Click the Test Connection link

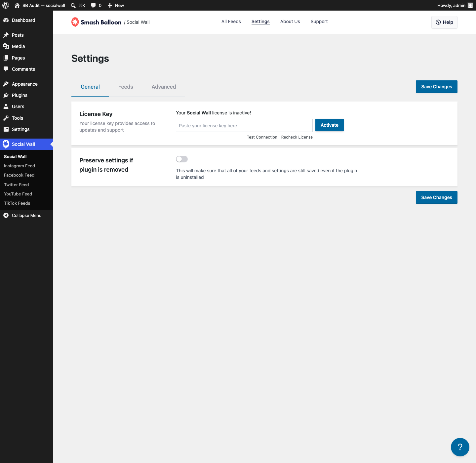[x=262, y=137]
